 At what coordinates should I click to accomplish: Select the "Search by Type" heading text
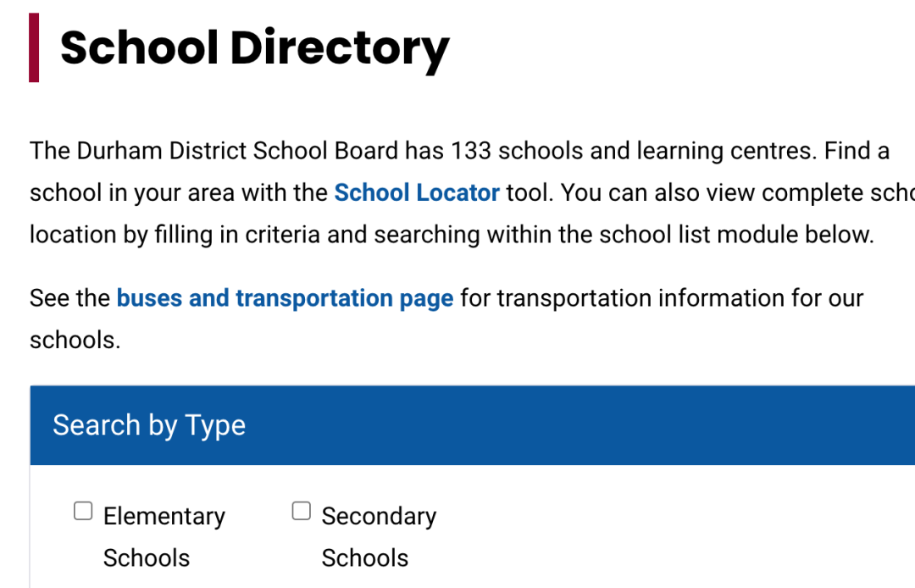pos(149,425)
